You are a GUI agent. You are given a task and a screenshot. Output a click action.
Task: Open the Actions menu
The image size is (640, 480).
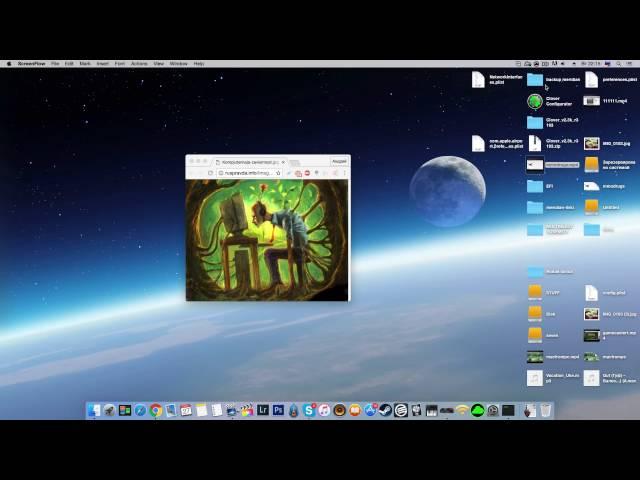pyautogui.click(x=139, y=64)
